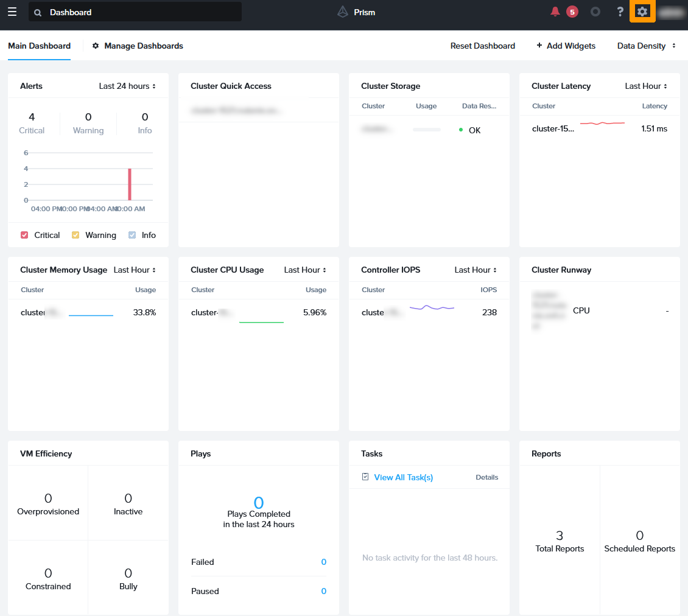Image resolution: width=688 pixels, height=616 pixels.
Task: Open View All Task(s)
Action: 403,477
